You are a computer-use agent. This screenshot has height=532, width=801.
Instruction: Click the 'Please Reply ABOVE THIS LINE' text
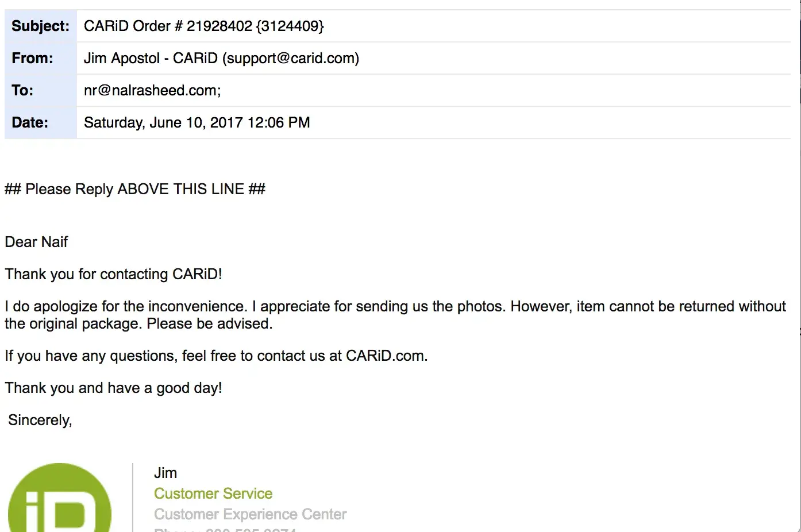pyautogui.click(x=135, y=190)
